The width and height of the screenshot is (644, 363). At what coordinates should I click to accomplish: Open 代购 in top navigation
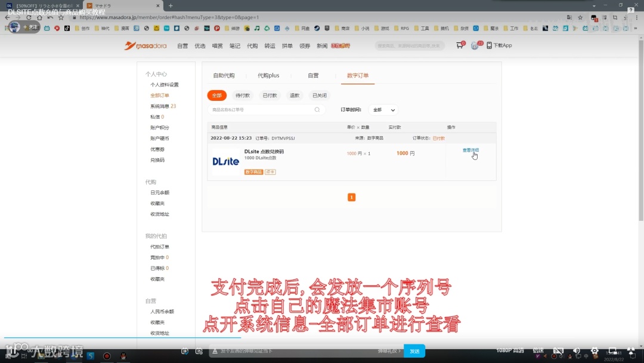tap(252, 45)
